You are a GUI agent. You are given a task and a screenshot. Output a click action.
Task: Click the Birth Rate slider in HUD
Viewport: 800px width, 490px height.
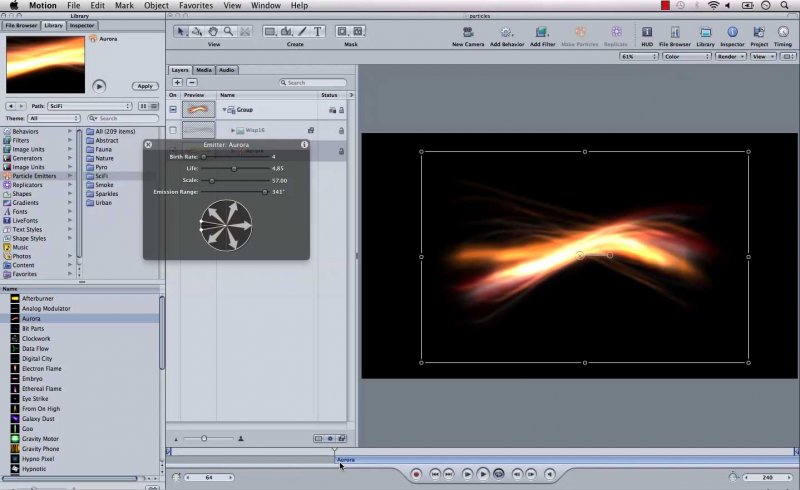pos(235,157)
